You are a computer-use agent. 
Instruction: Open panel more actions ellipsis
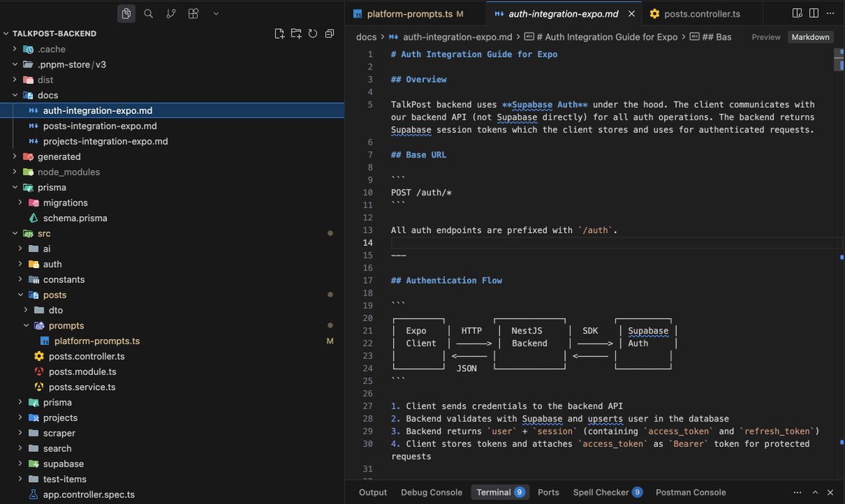pos(798,492)
